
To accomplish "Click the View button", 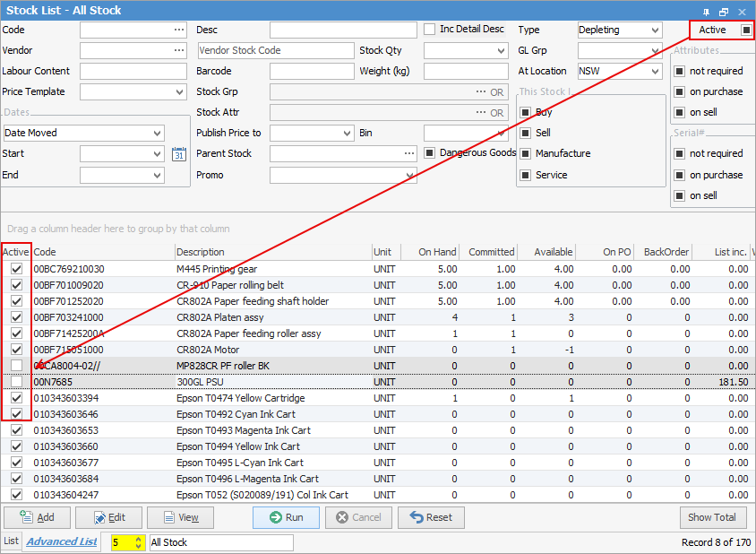I will (180, 517).
